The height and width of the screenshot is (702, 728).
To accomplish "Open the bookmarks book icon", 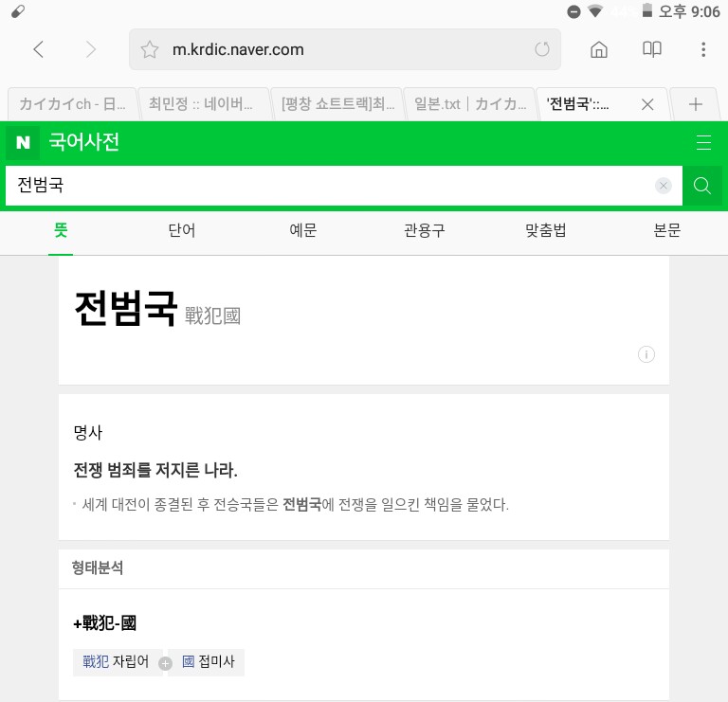I will 651,49.
